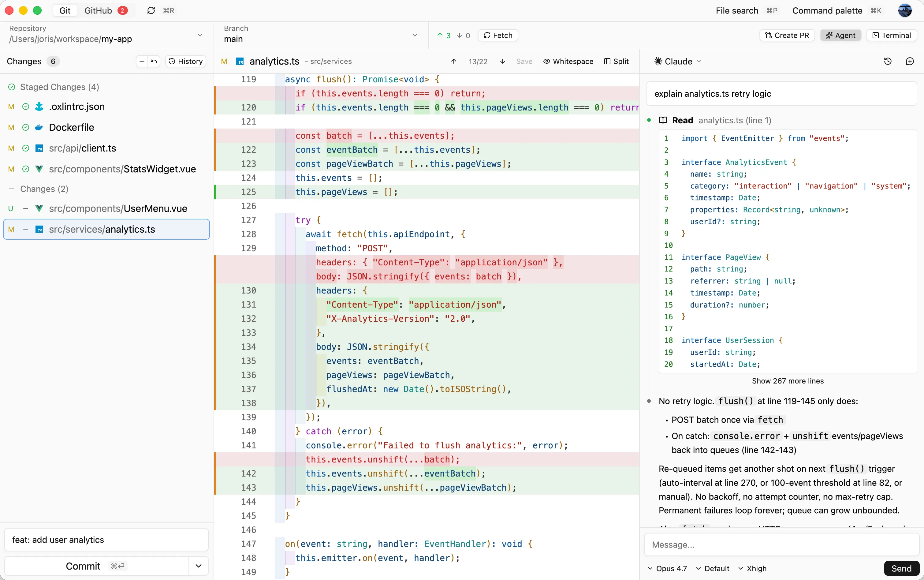The image size is (924, 580).
Task: Jump to previous diff hunk with up arrow
Action: coord(453,62)
